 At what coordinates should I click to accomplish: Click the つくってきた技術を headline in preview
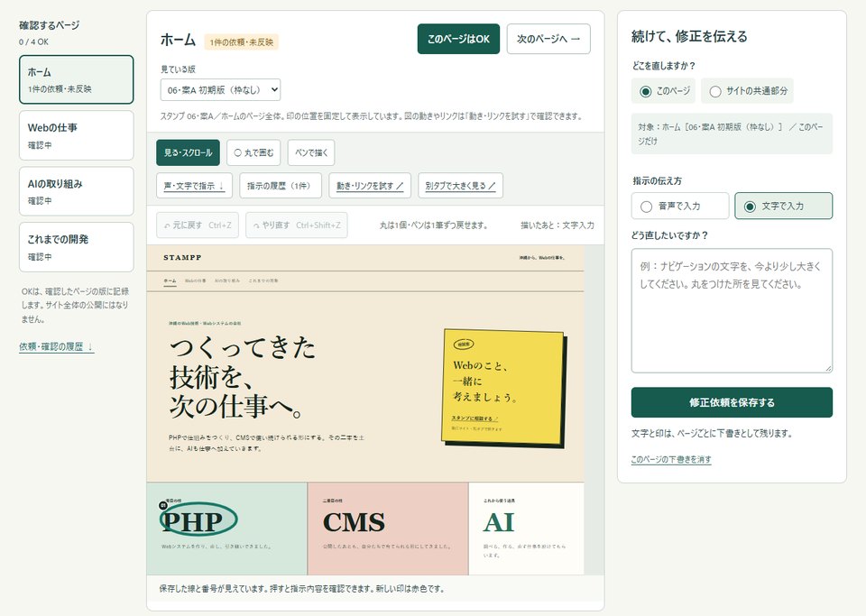[243, 377]
